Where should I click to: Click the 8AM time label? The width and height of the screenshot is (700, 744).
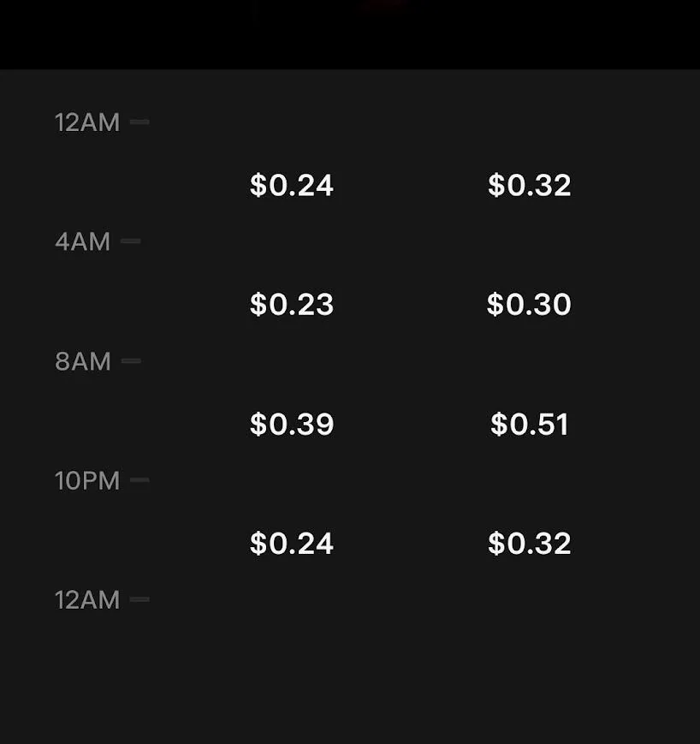point(82,361)
